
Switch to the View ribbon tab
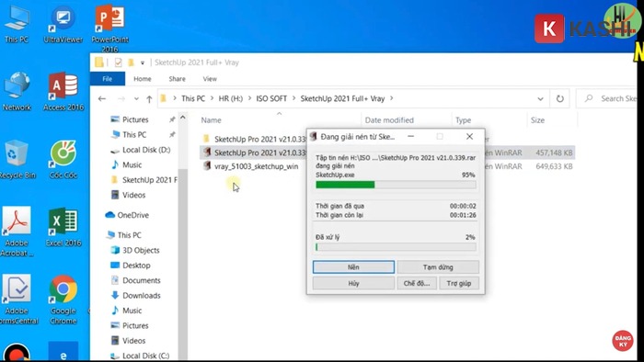click(x=210, y=79)
